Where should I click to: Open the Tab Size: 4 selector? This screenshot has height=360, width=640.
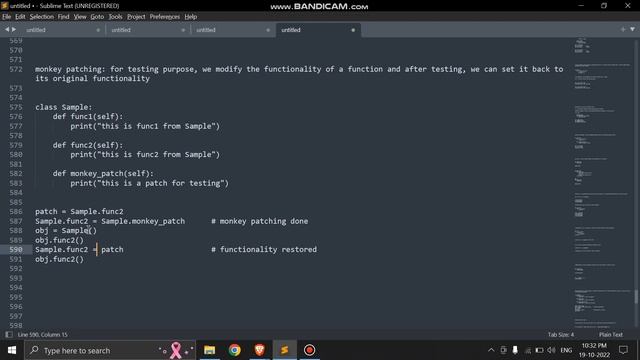click(561, 335)
